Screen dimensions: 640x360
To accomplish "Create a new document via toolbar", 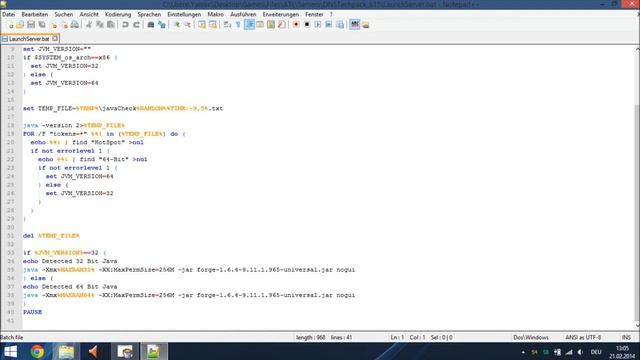I will [10, 25].
